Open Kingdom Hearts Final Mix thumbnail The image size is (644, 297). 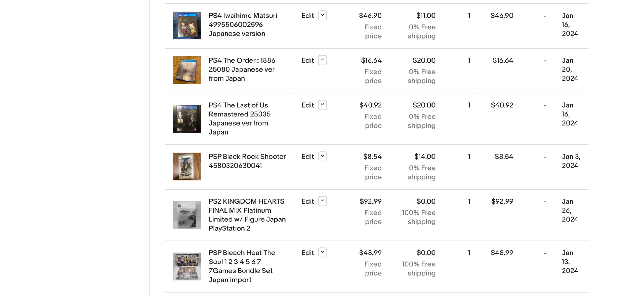(187, 215)
